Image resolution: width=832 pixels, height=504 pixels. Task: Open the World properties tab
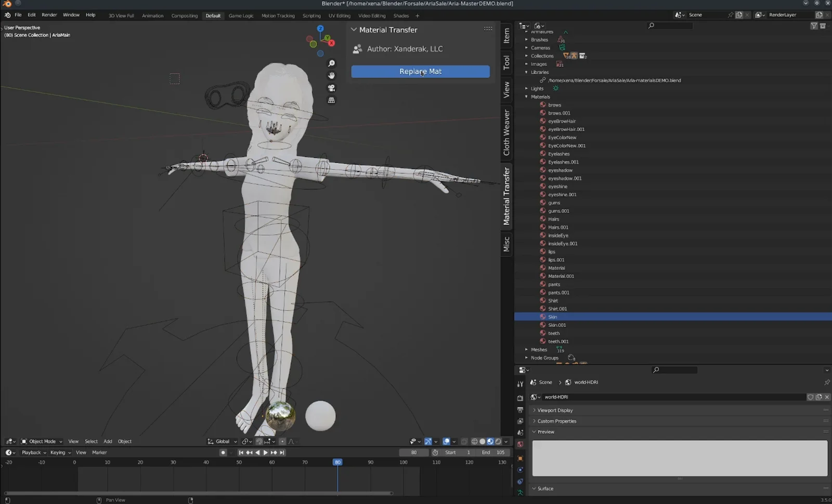point(521,444)
